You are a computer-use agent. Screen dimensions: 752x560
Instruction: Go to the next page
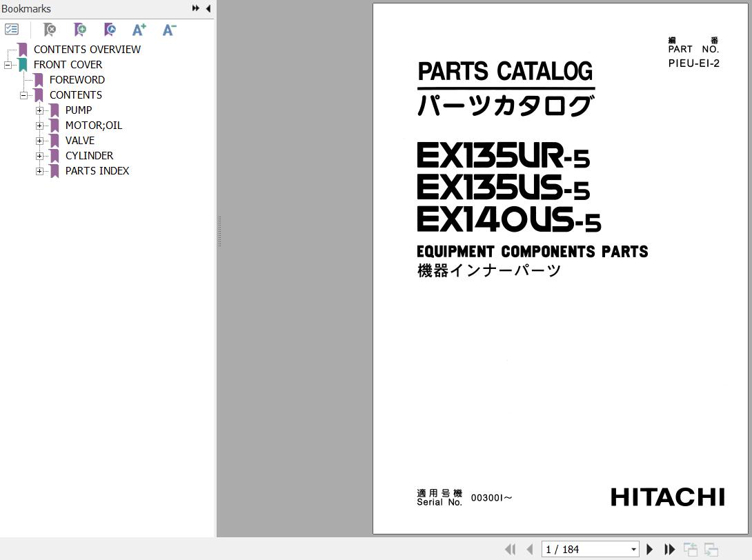pyautogui.click(x=650, y=549)
